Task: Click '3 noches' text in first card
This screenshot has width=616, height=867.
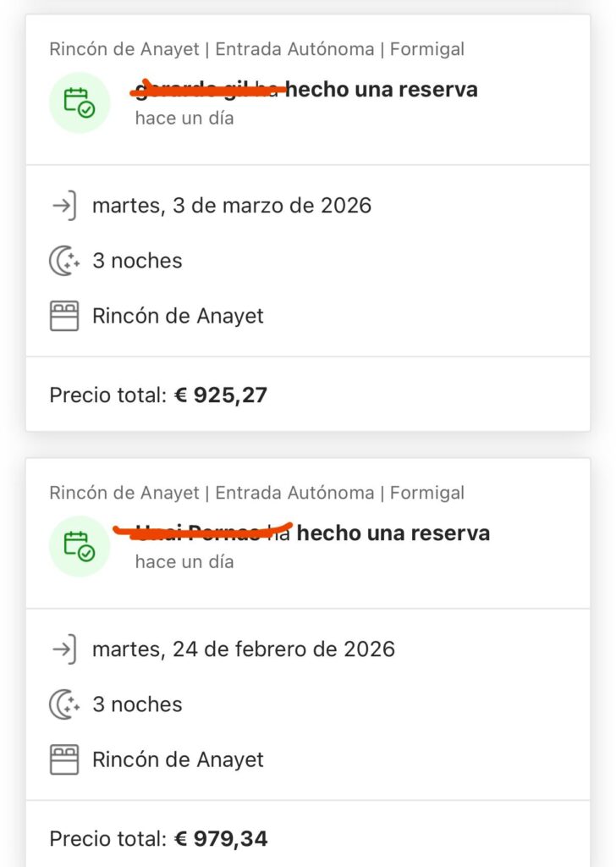Action: click(x=137, y=261)
